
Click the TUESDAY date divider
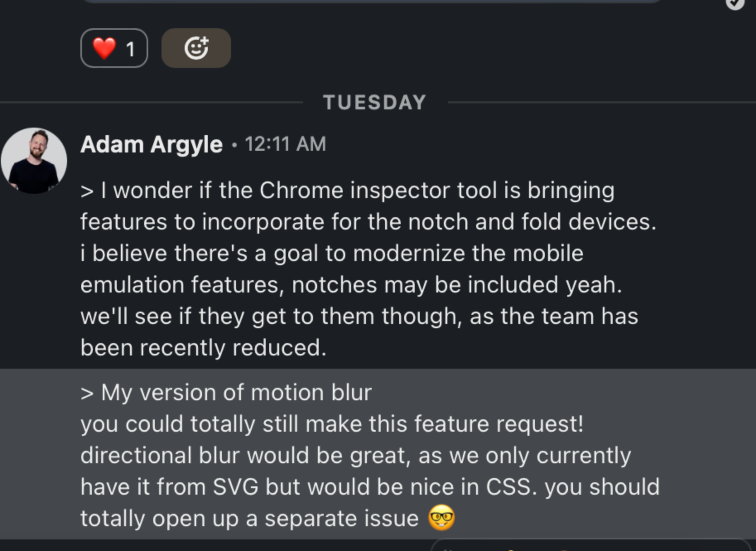click(x=374, y=102)
